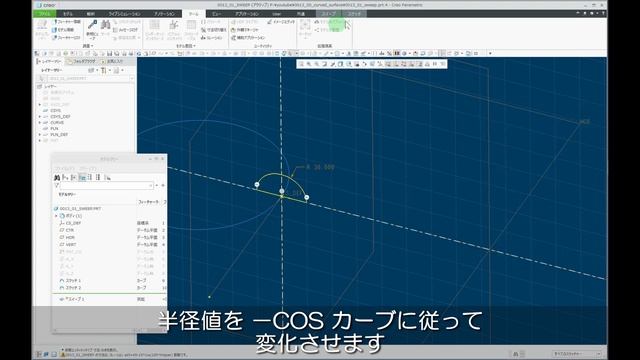Open the selection filter dropdown in the status bar
The width and height of the screenshot is (640, 360).
click(x=577, y=354)
